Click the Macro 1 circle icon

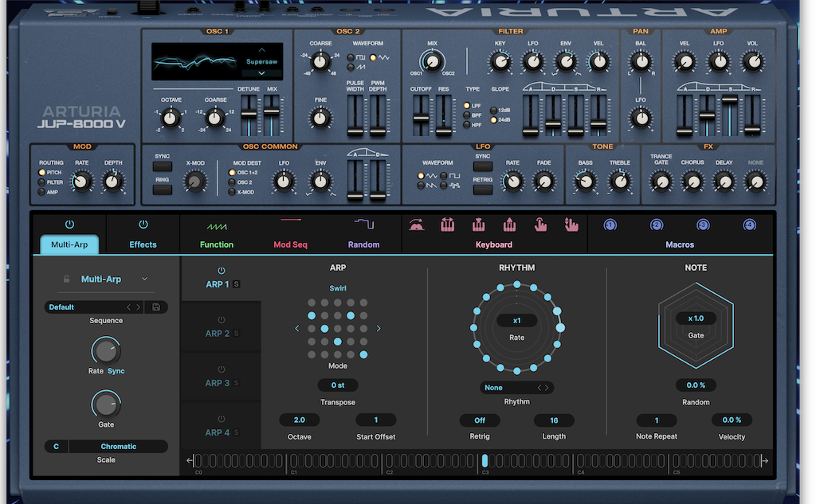pyautogui.click(x=610, y=225)
